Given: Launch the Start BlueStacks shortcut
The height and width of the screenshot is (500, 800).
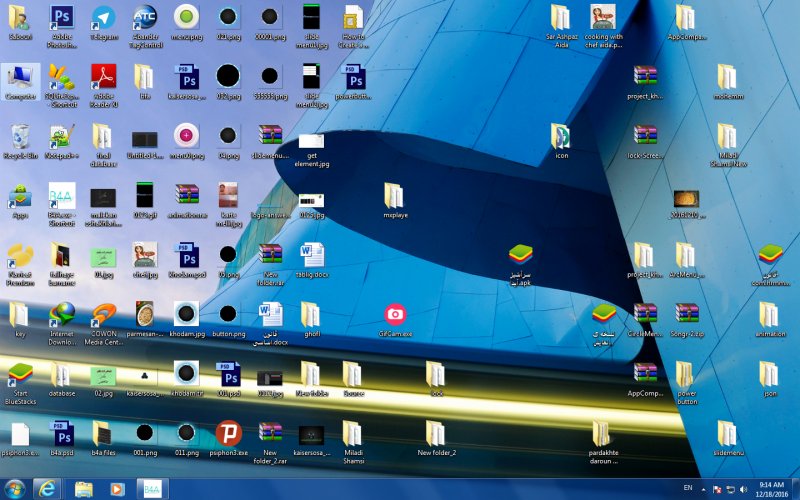Looking at the screenshot, I should click(20, 375).
